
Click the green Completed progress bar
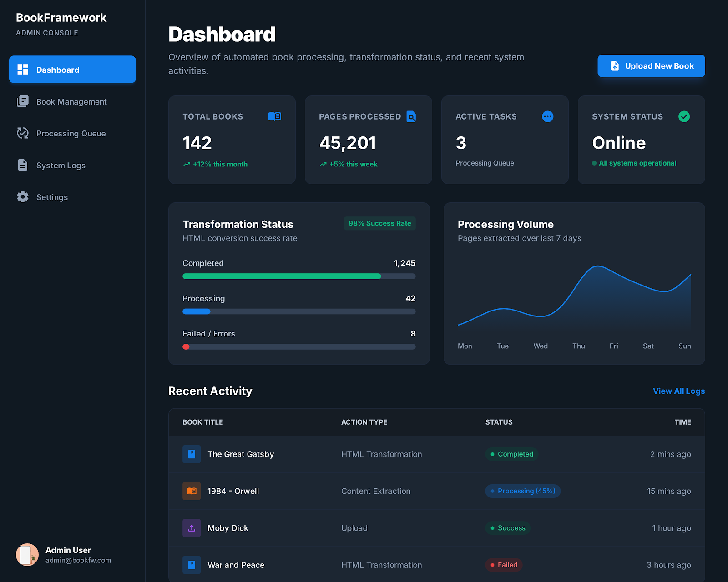pos(282,276)
